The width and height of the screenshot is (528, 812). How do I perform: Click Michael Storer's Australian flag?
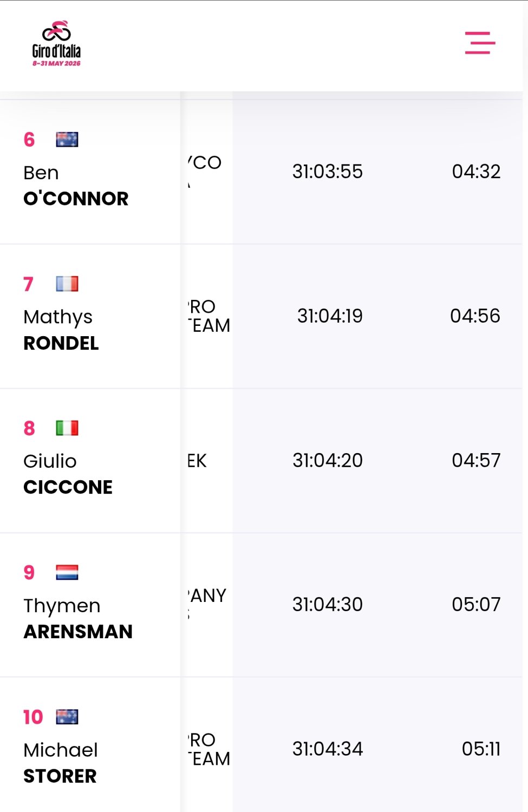click(x=67, y=717)
